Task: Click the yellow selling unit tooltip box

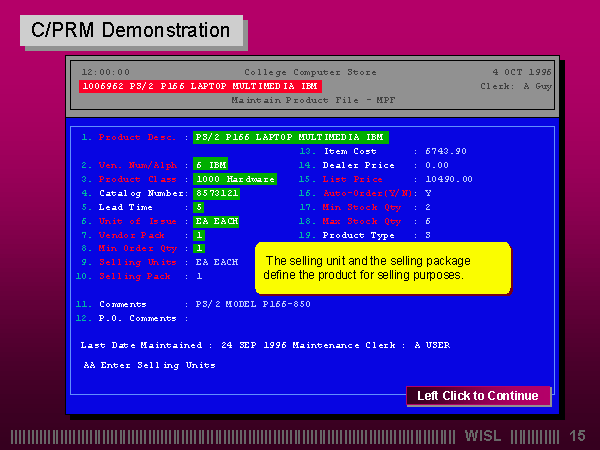Action: click(x=382, y=267)
